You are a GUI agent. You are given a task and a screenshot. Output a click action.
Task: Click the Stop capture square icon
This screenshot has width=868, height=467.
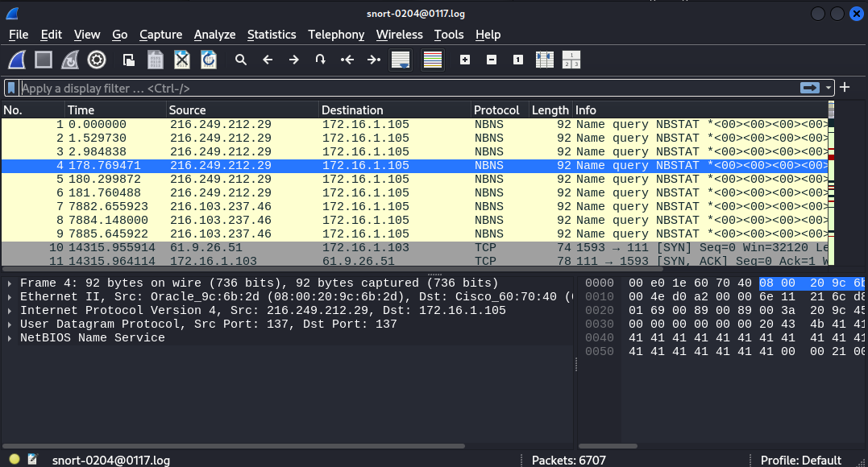[44, 60]
